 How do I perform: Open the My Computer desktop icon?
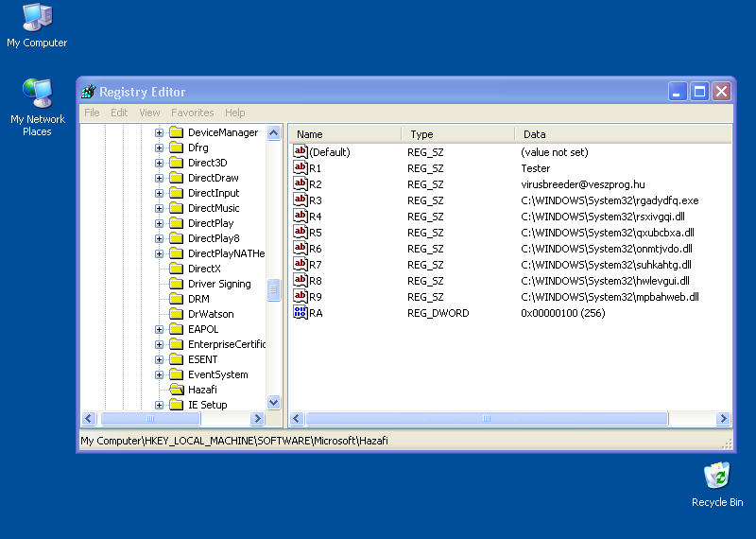(37, 26)
